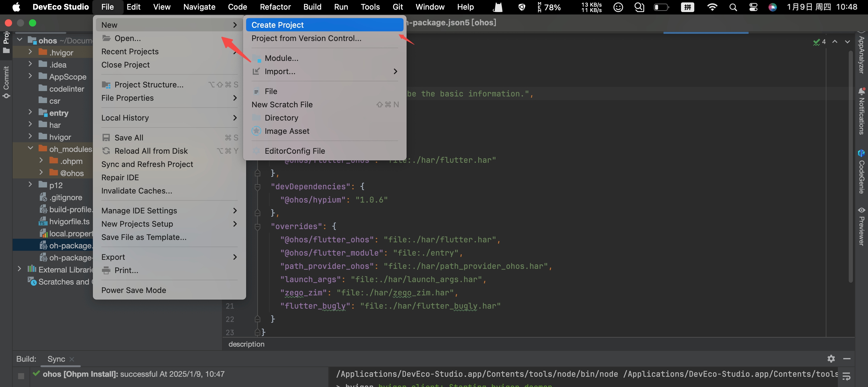Viewport: 868px width, 387px height.
Task: Expand the AppScope folder
Action: pyautogui.click(x=30, y=76)
